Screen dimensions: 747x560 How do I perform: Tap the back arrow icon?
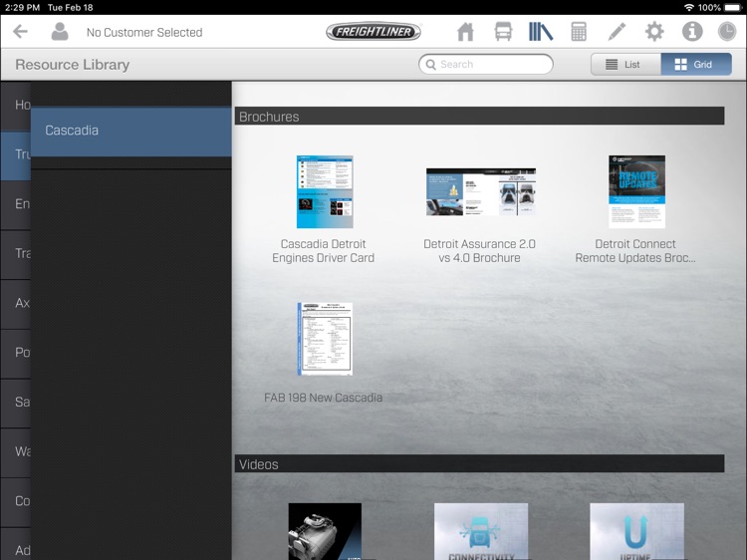click(21, 32)
